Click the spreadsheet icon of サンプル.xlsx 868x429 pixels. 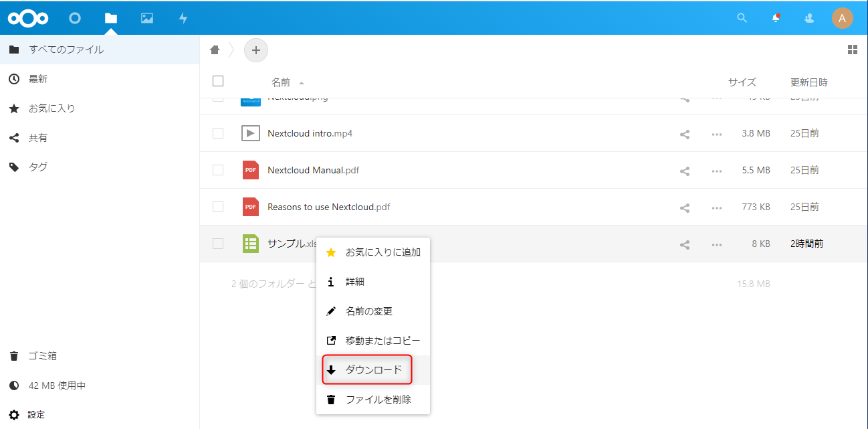[x=251, y=244]
